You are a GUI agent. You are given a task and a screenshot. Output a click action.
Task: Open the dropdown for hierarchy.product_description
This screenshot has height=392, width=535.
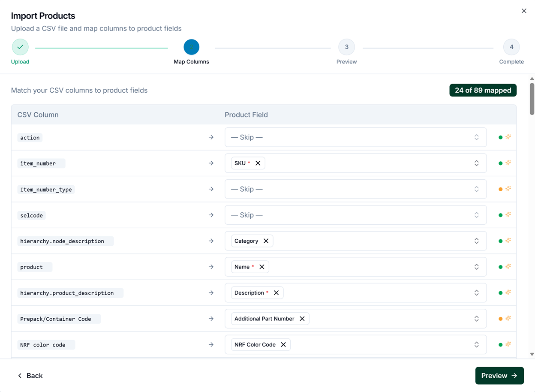(x=355, y=293)
